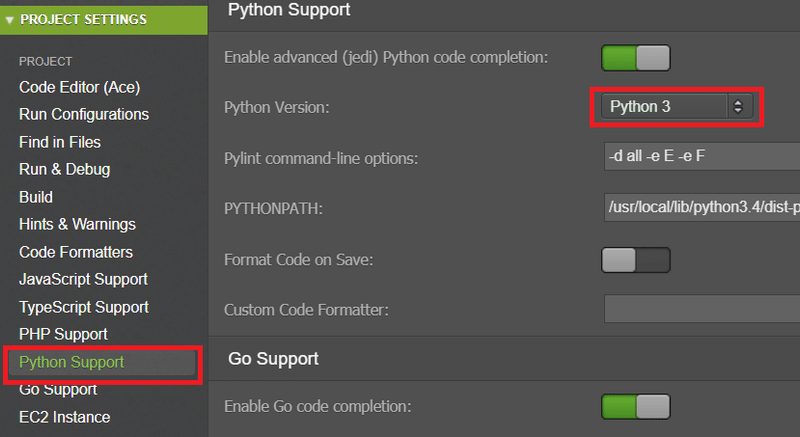800x437 pixels.
Task: Select Run Configurations in sidebar
Action: (x=84, y=114)
